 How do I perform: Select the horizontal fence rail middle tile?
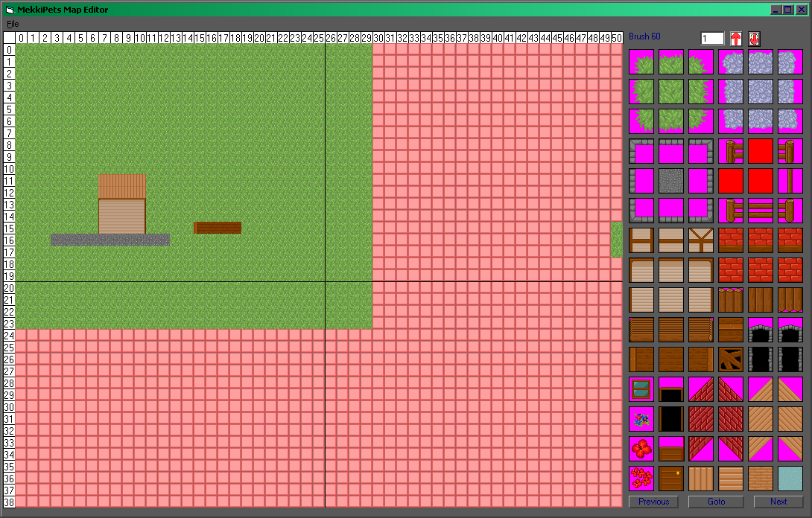pyautogui.click(x=761, y=211)
